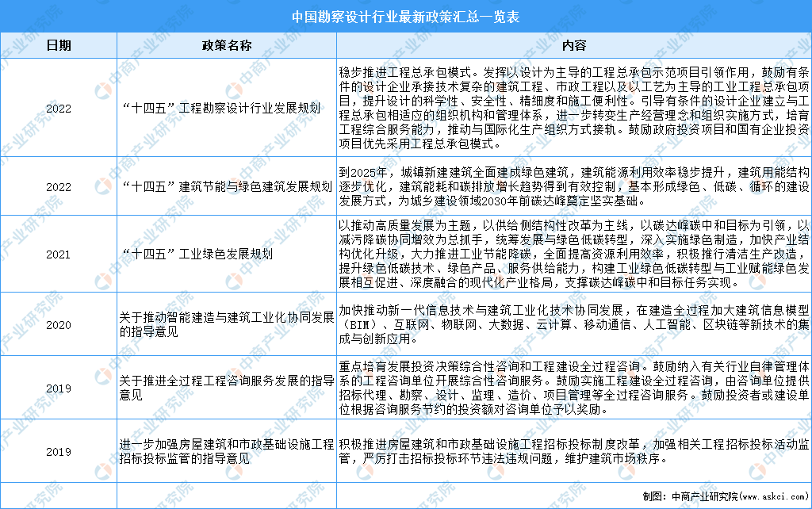Click content cell starting 加快推动新一代信息技术
Viewport: 812px width, 509px height.
(x=574, y=324)
